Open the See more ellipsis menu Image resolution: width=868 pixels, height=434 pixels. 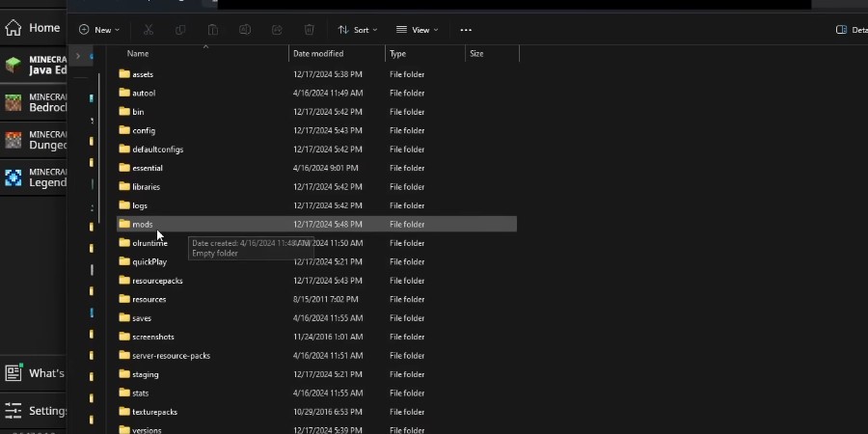click(466, 30)
